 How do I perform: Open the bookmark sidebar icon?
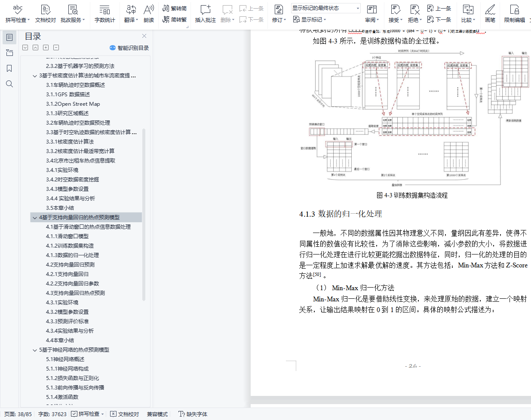click(x=9, y=68)
